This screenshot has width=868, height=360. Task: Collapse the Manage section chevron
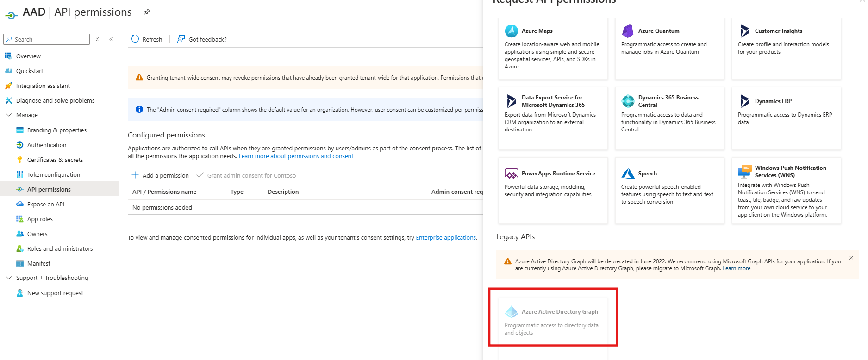(x=8, y=115)
